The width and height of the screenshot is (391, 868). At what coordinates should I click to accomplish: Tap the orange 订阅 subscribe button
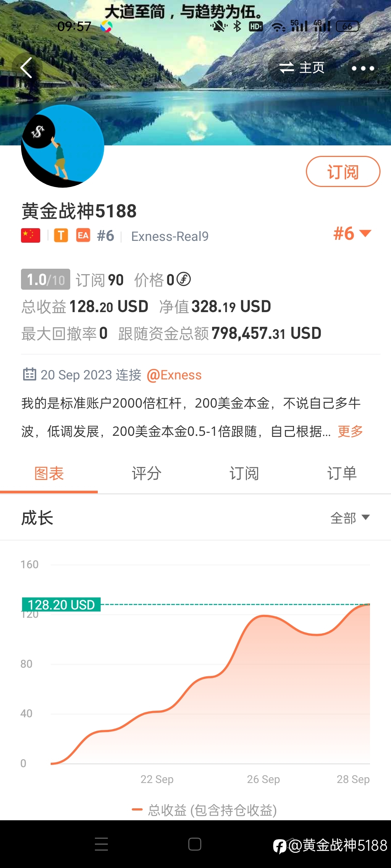[343, 171]
